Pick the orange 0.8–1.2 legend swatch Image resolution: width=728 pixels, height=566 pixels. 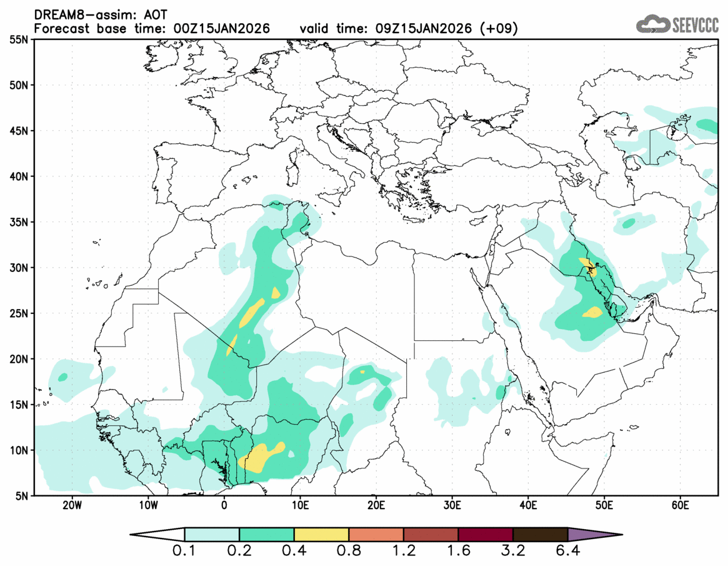point(376,535)
